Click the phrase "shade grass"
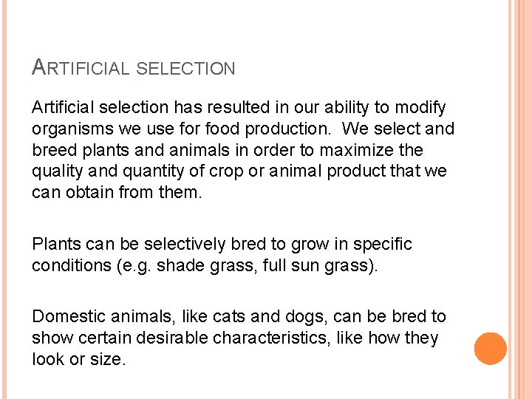This screenshot has height=399, width=532. (x=186, y=265)
